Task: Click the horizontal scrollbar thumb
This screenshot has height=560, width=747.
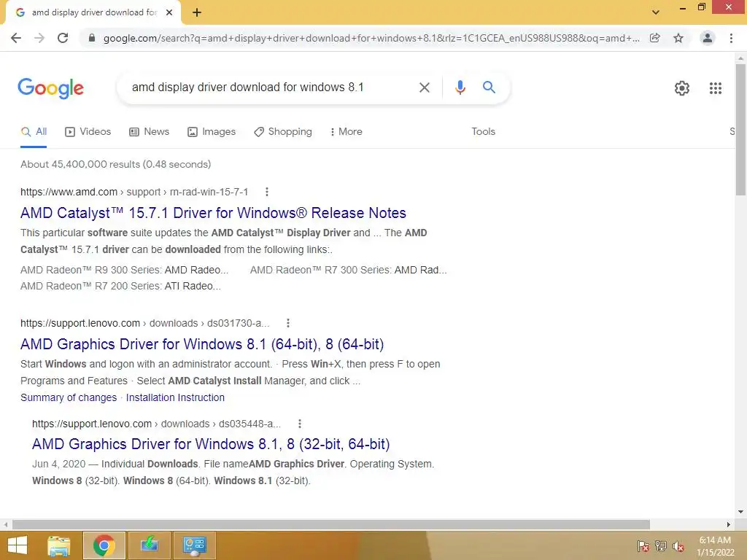Action: pyautogui.click(x=330, y=524)
